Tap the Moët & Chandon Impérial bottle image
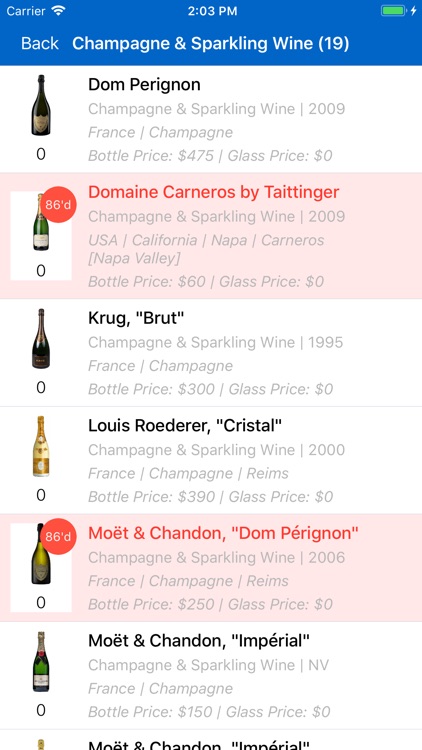The width and height of the screenshot is (422, 750). click(41, 662)
